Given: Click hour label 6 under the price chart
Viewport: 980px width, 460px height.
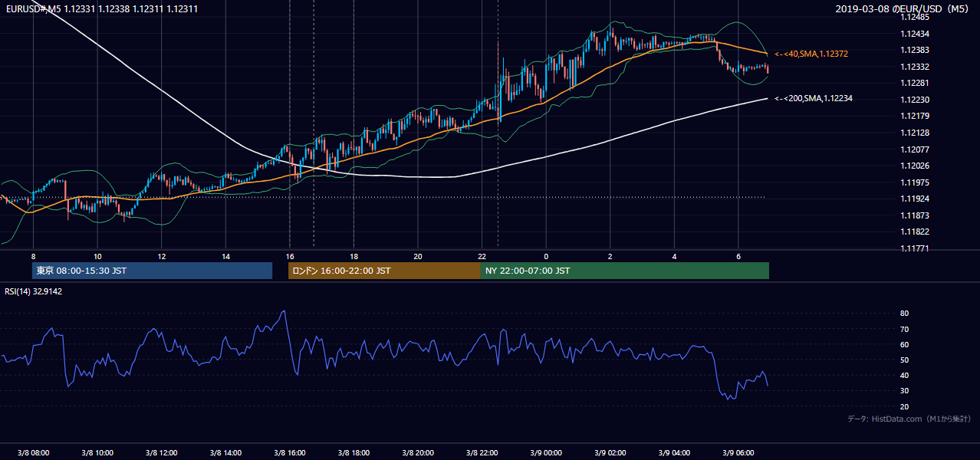Looking at the screenshot, I should pos(738,256).
